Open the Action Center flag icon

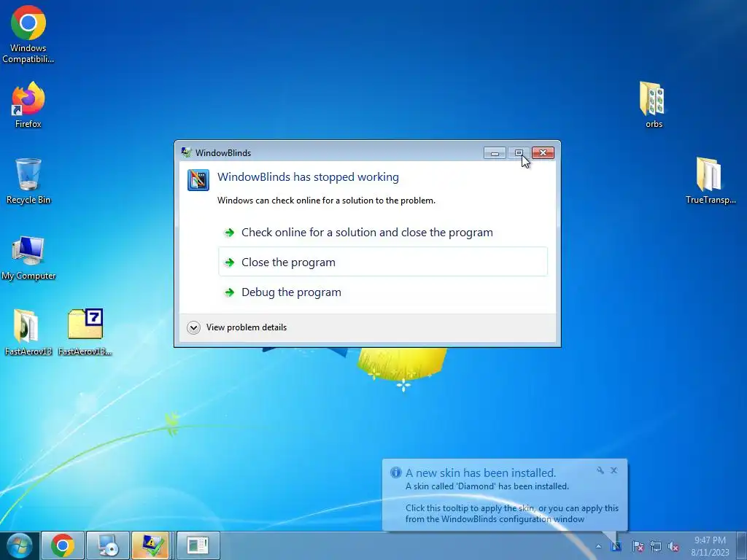tap(638, 546)
